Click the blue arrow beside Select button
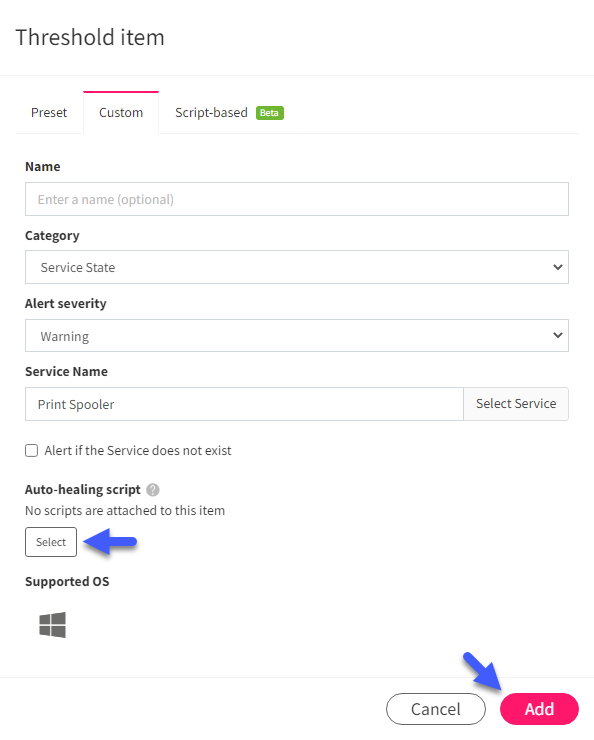Viewport: 594px width, 740px height. pos(110,541)
